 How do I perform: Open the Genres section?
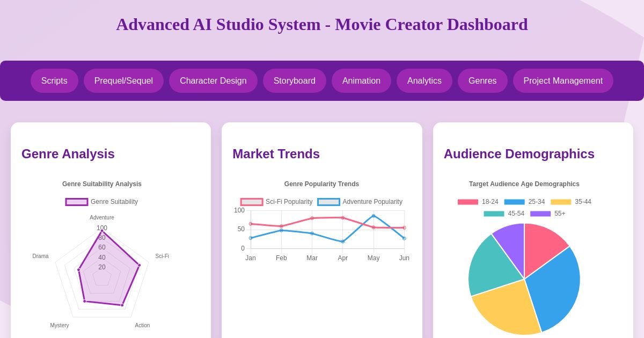482,80
